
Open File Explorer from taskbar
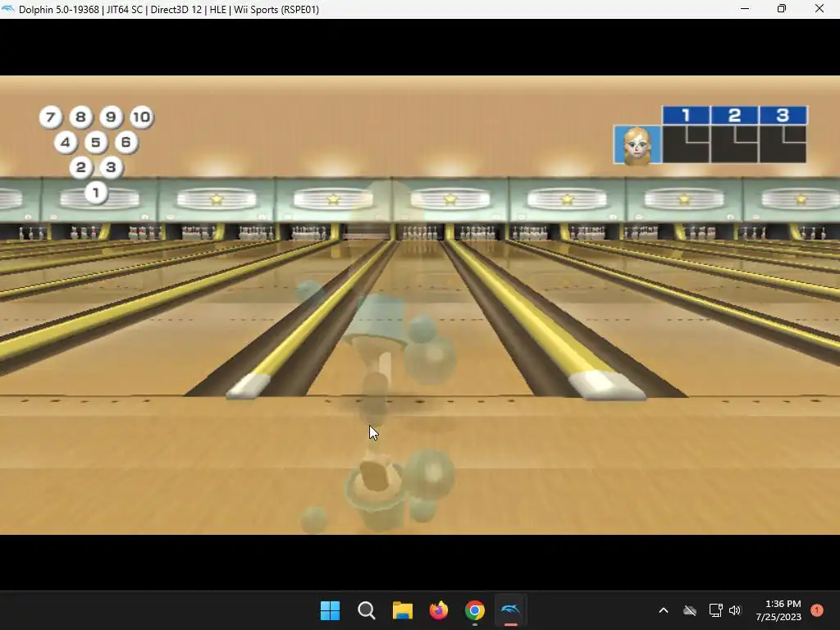pos(402,610)
